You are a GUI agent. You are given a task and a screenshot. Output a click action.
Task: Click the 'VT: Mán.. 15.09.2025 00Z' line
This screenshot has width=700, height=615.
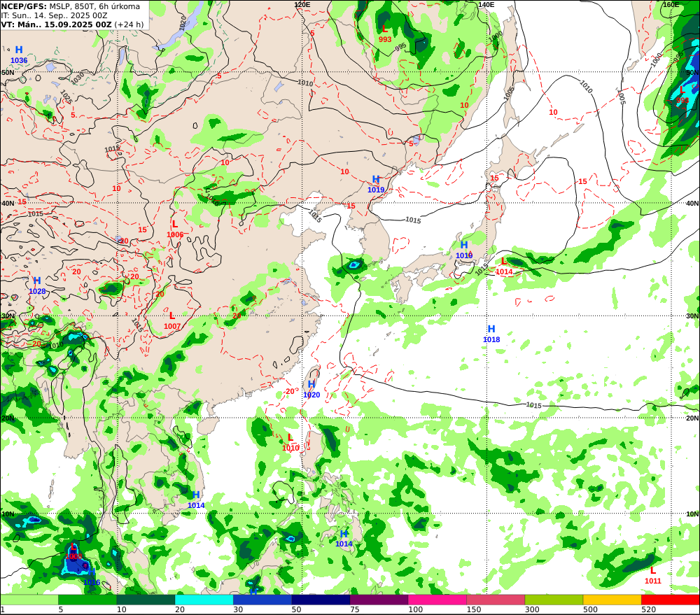point(56,24)
